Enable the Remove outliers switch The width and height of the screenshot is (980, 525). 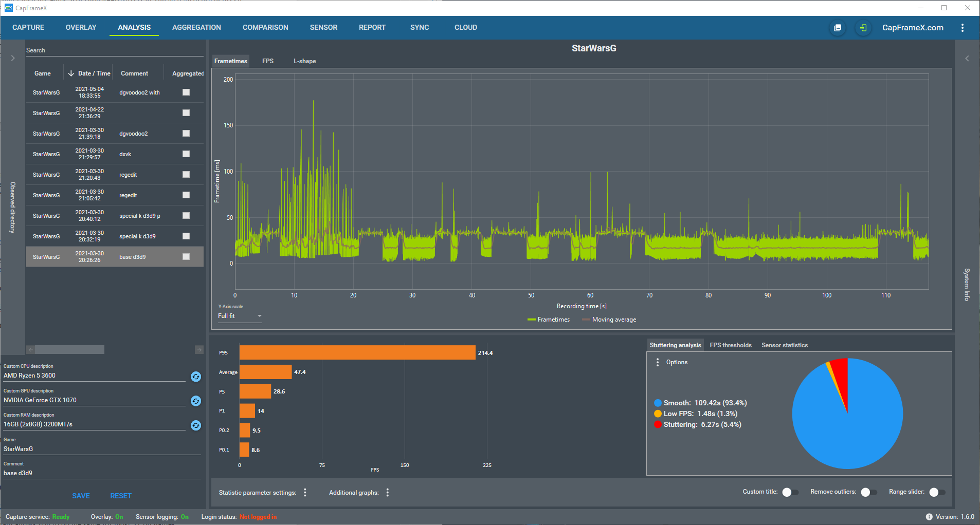click(869, 492)
